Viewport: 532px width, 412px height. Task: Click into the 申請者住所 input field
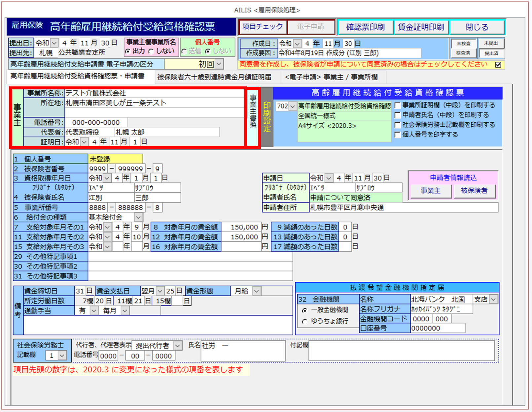[403, 207]
